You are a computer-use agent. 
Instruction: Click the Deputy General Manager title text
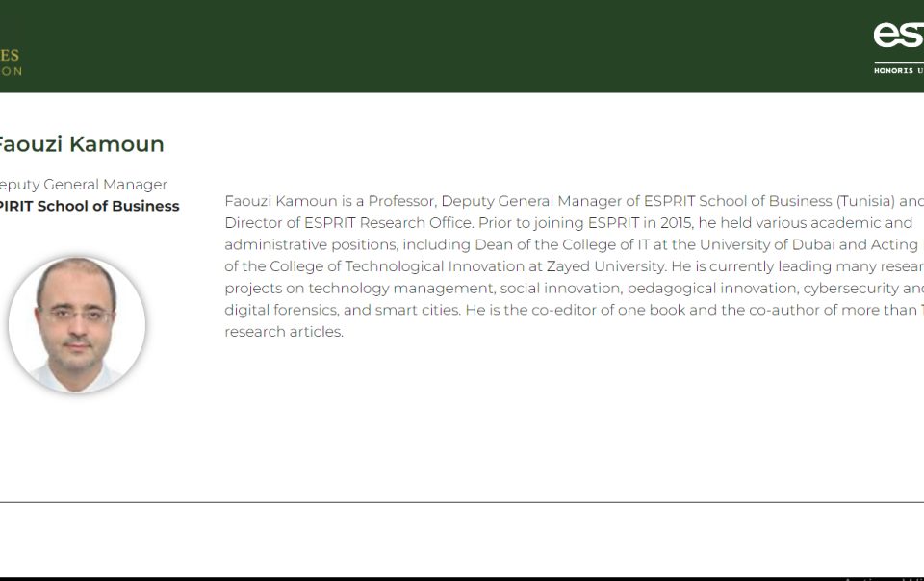(83, 185)
